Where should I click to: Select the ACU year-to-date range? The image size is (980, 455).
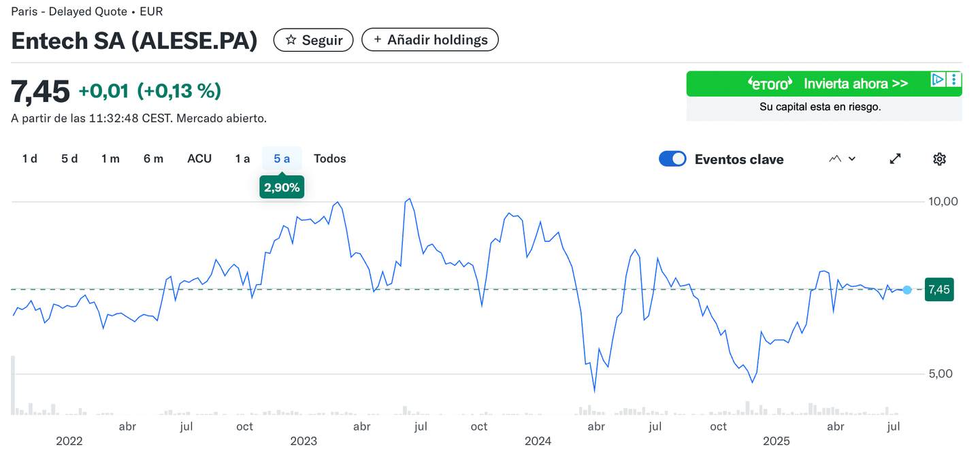click(199, 158)
